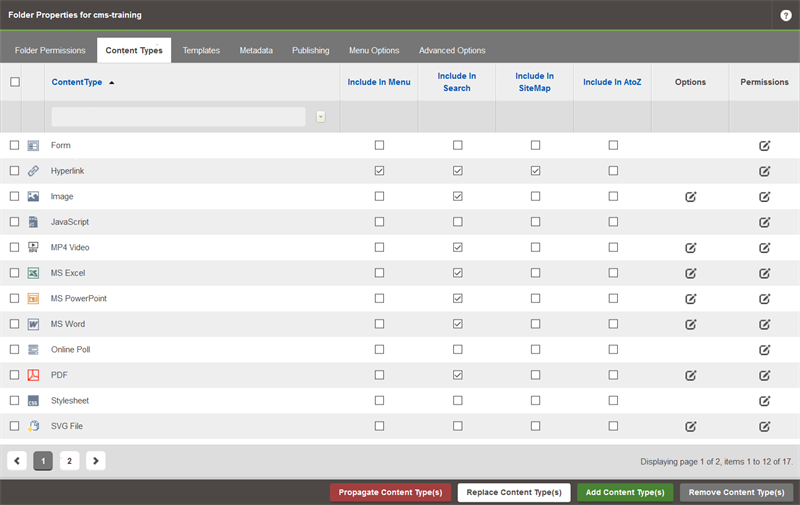Edit permissions for the JavaScript row

(x=764, y=222)
